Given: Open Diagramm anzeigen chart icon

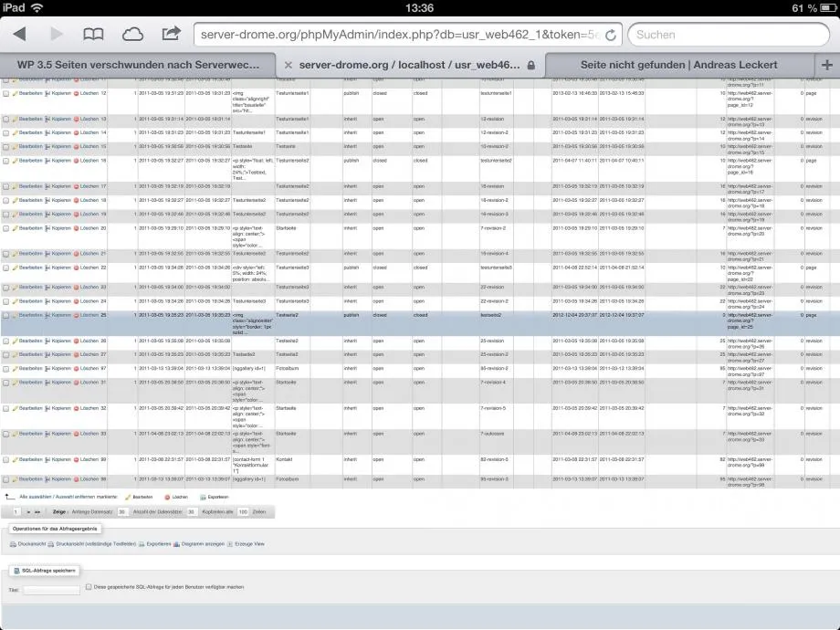Looking at the screenshot, I should (176, 544).
